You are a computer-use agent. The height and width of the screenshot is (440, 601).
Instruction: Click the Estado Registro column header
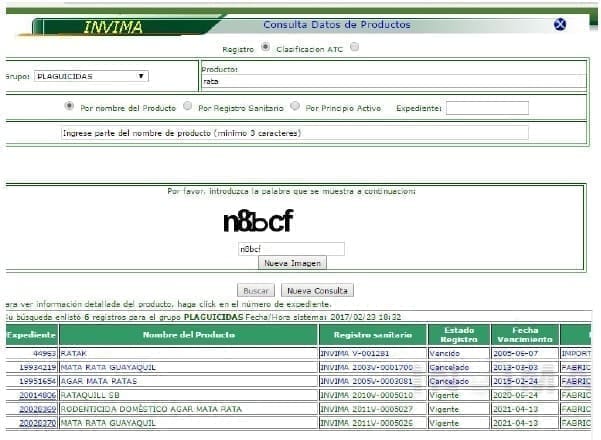459,335
